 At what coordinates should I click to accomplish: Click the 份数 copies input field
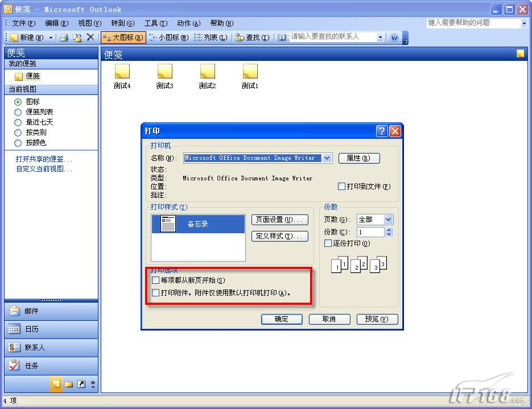(370, 232)
